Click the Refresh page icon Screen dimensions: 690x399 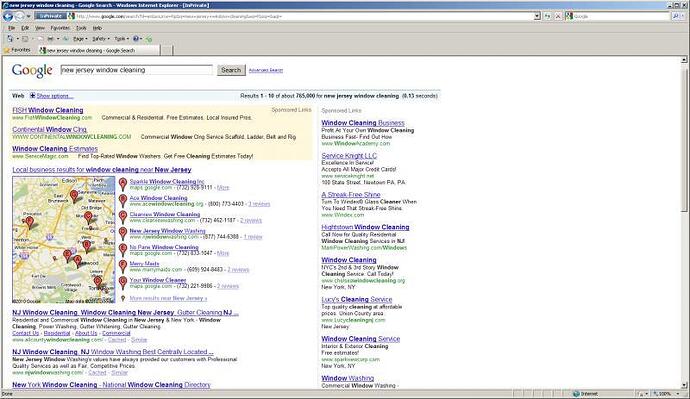(x=547, y=16)
